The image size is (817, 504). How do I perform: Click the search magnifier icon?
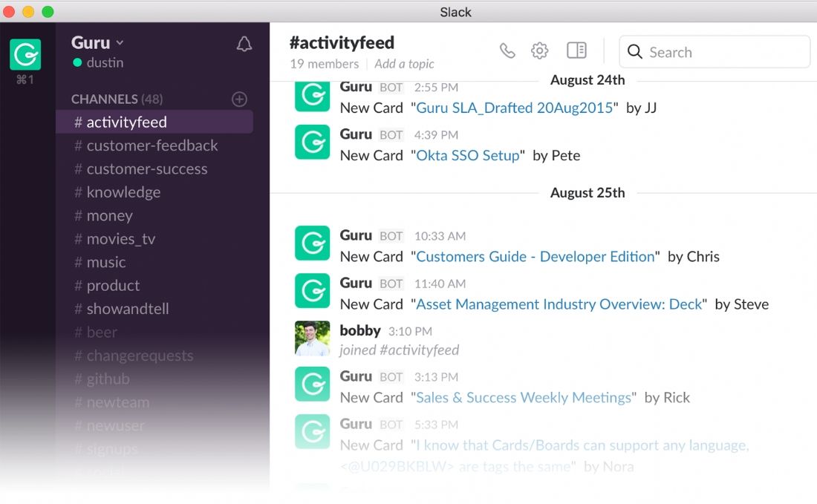(x=634, y=51)
